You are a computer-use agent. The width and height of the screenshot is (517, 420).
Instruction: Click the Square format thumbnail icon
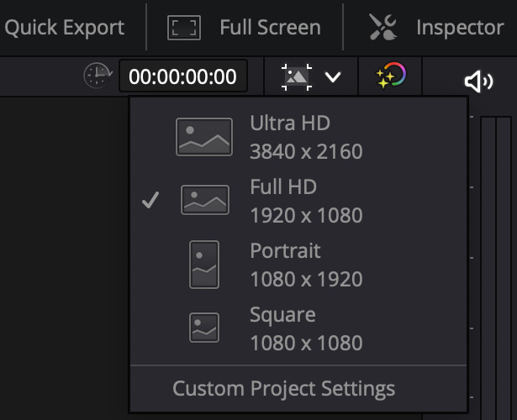(x=204, y=328)
